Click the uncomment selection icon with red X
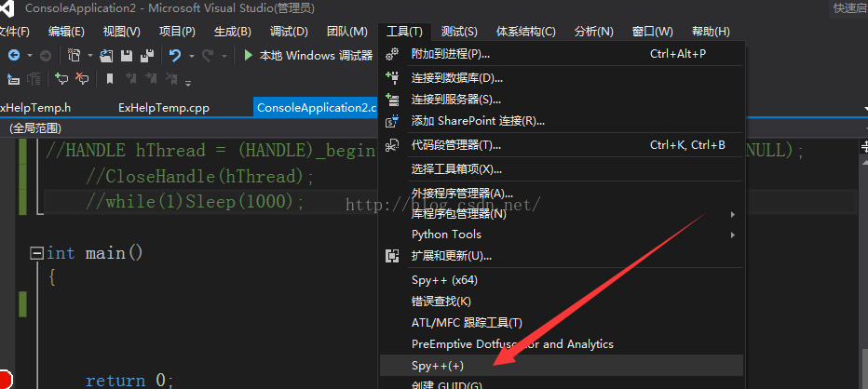 (x=82, y=79)
